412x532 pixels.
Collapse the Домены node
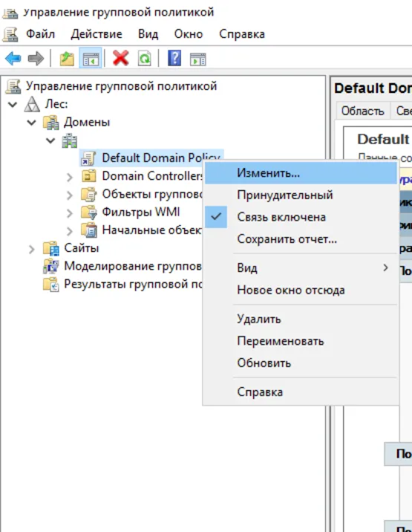coord(31,122)
